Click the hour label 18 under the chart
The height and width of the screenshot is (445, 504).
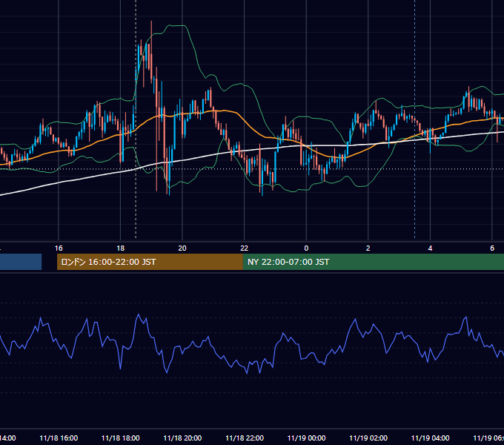tap(121, 248)
